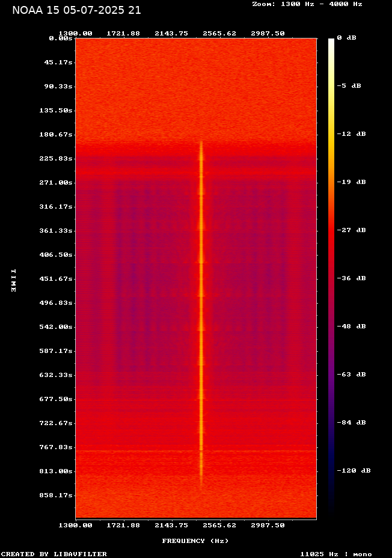The image size is (392, 558).
Task: Click the 451.67s time label
Action: pyautogui.click(x=56, y=278)
